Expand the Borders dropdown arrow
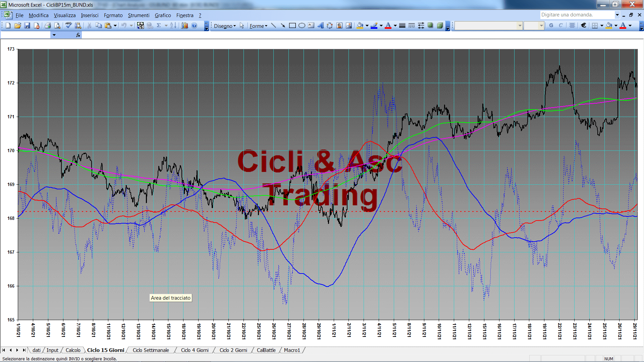Image resolution: width=644 pixels, height=362 pixels. (602, 25)
